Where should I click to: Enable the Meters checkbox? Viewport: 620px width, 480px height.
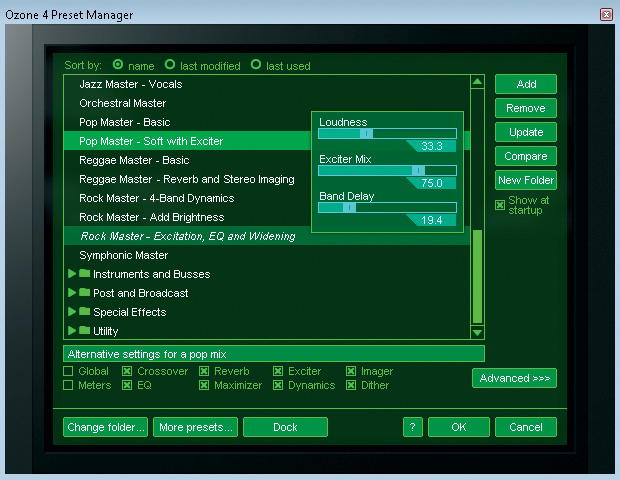tap(68, 385)
